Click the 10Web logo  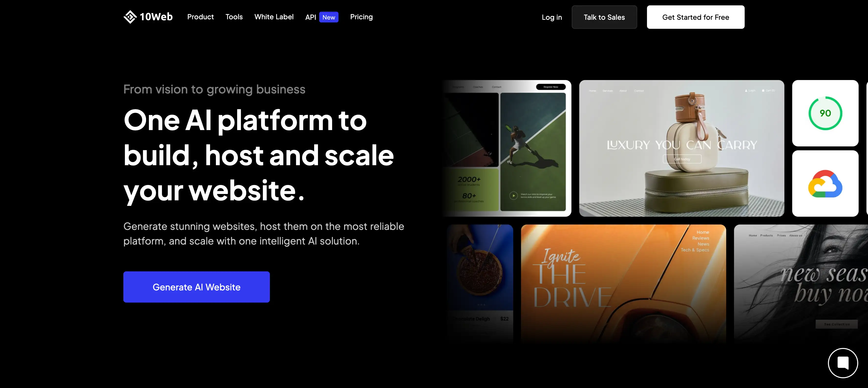(148, 17)
